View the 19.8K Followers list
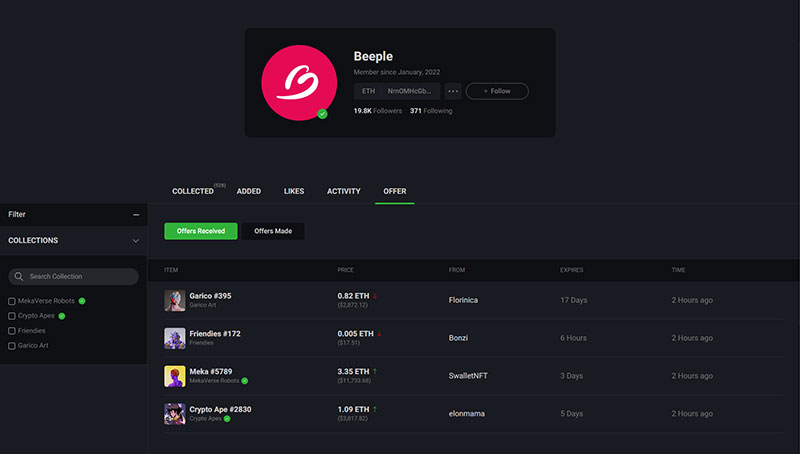800x454 pixels. pyautogui.click(x=378, y=111)
